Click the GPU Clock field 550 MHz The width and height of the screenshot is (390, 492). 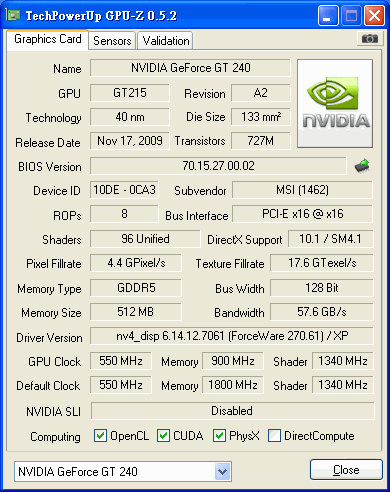pos(121,361)
